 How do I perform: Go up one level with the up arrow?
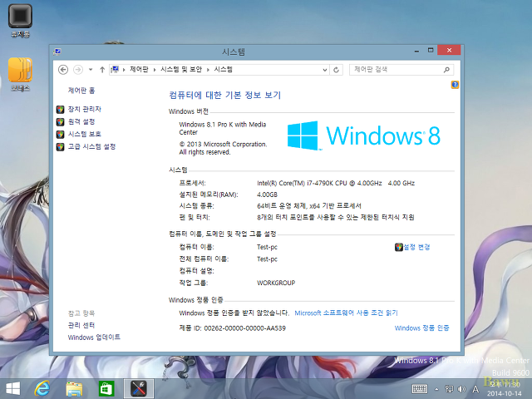point(102,70)
